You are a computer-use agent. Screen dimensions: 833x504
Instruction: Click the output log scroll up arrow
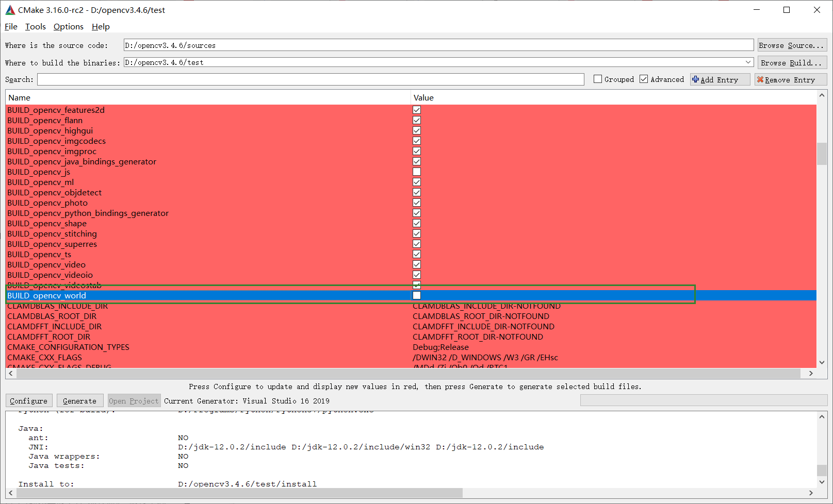[x=822, y=416]
